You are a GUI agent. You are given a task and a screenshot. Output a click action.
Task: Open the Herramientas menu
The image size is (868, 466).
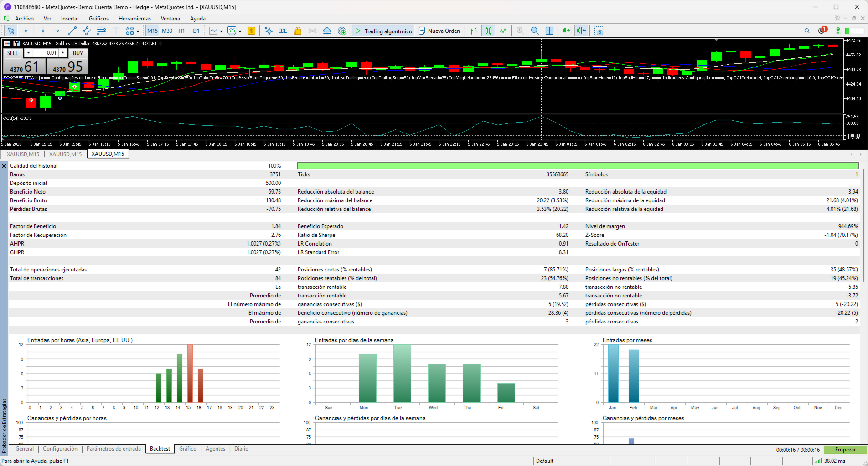134,19
